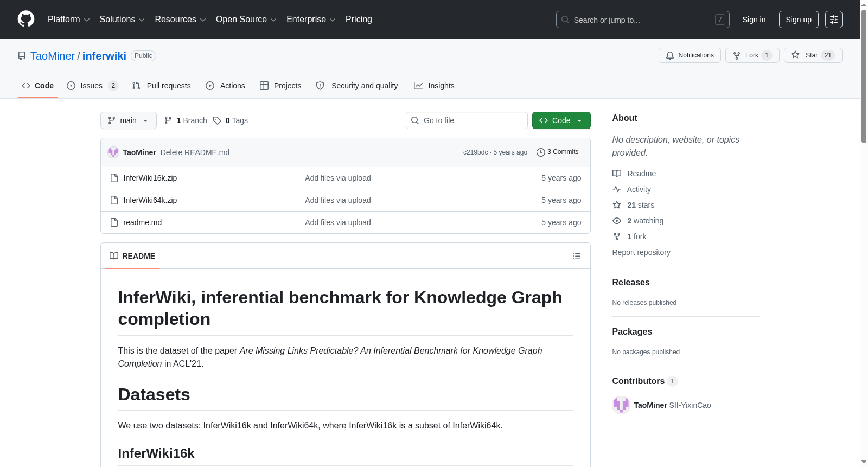Expand the Platform menu
This screenshot has width=868, height=467.
68,20
